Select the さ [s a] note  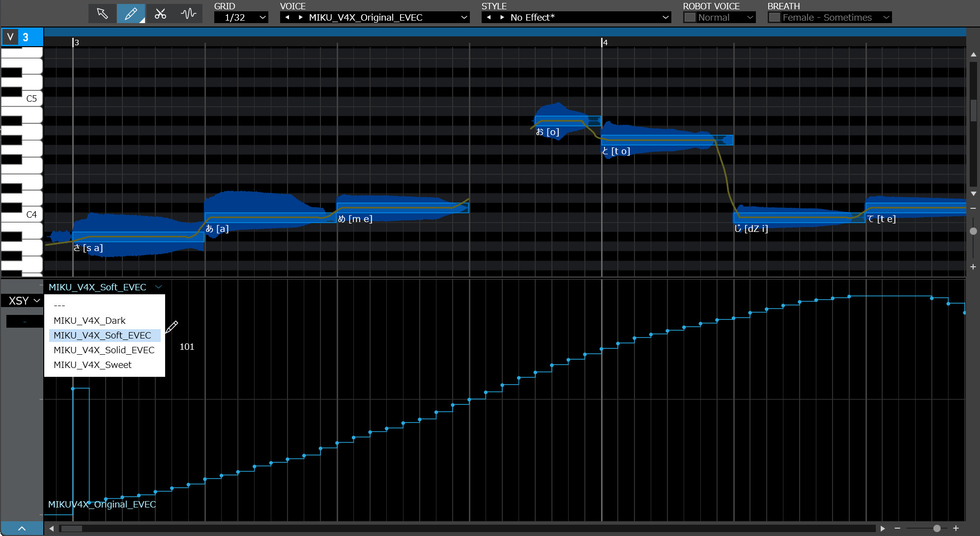(139, 237)
